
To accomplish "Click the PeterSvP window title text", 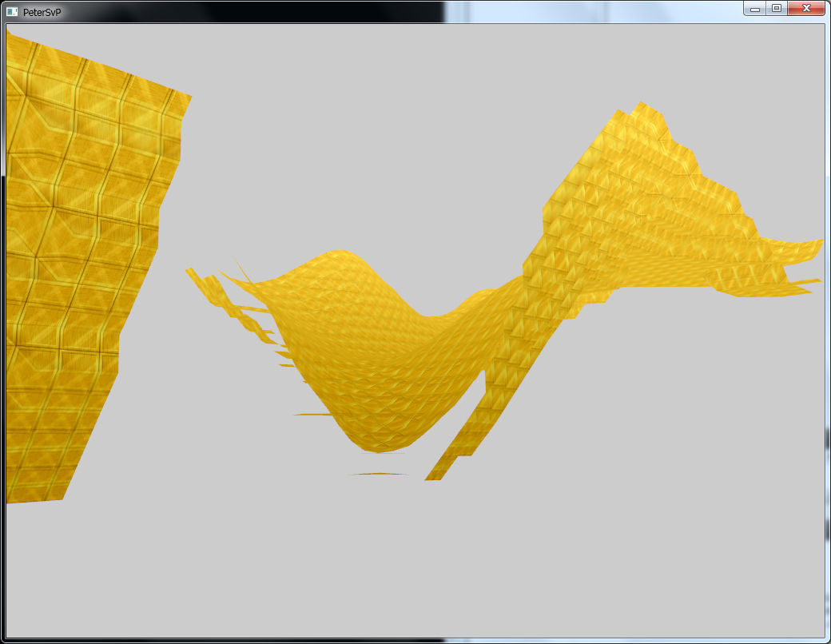I will [42, 12].
